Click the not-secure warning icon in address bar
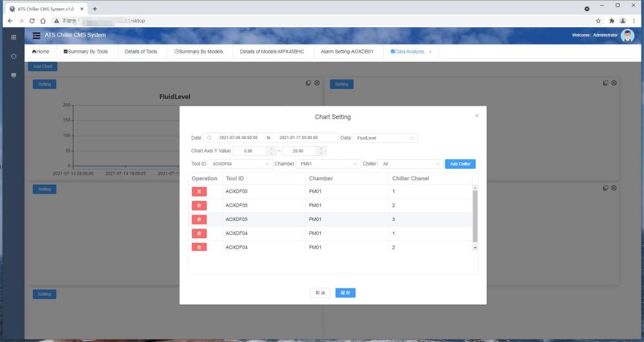 click(x=57, y=21)
